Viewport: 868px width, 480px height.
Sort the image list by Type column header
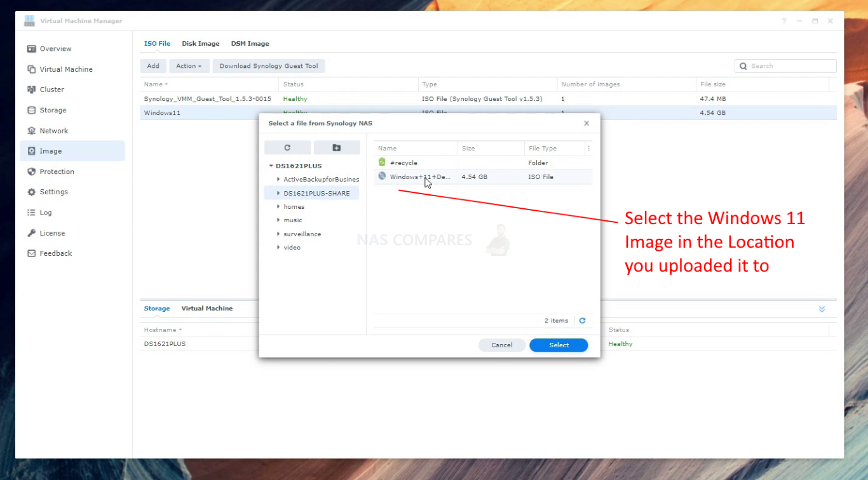point(487,84)
